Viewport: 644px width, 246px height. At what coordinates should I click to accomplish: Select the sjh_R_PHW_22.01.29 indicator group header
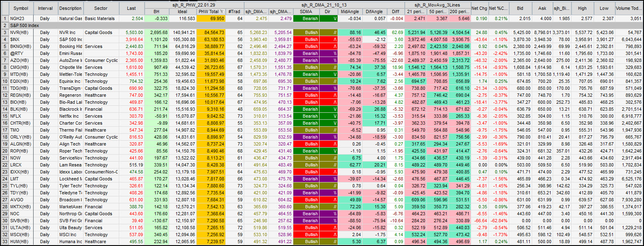[194, 5]
